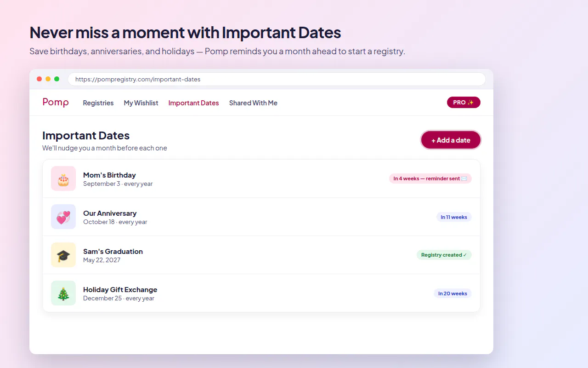Click the PRO sparkle badge
This screenshot has height=368, width=588.
(464, 103)
